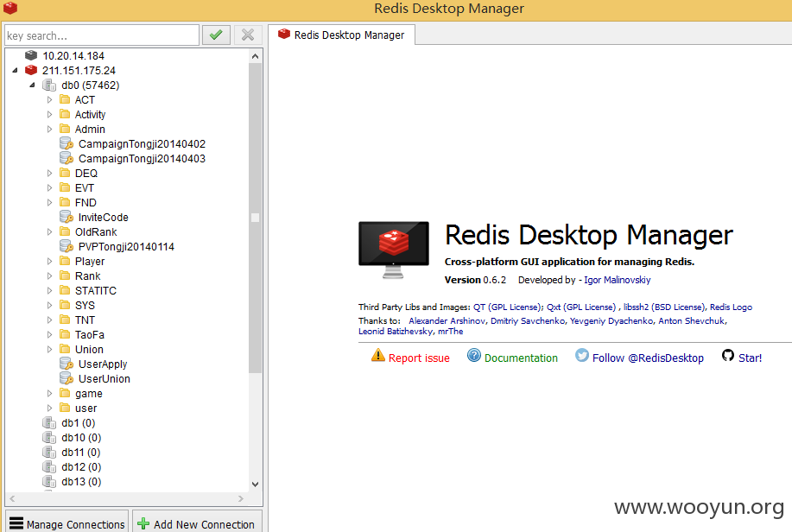
Task: Click the key icon beside PVPTongji20140114
Action: click(x=67, y=246)
